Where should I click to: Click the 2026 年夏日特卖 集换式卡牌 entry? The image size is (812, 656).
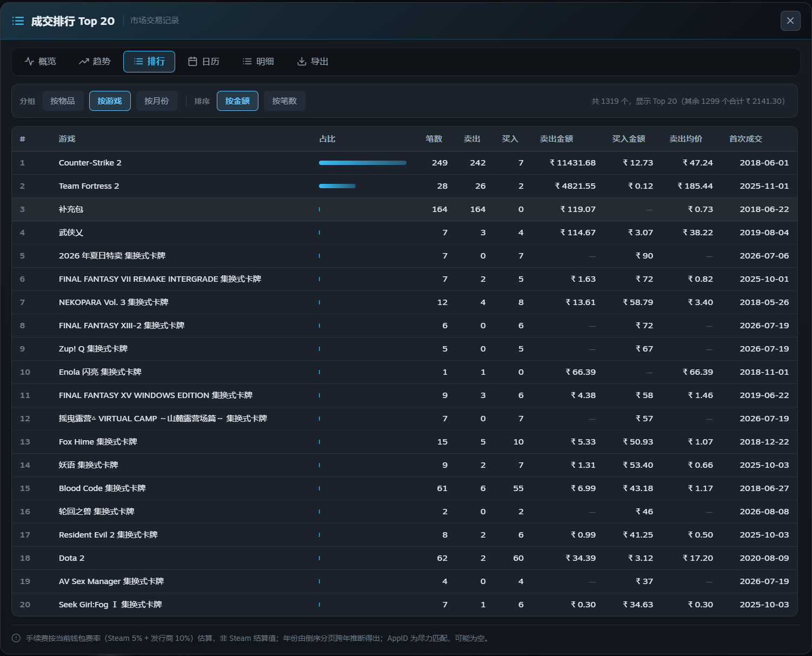pos(112,256)
